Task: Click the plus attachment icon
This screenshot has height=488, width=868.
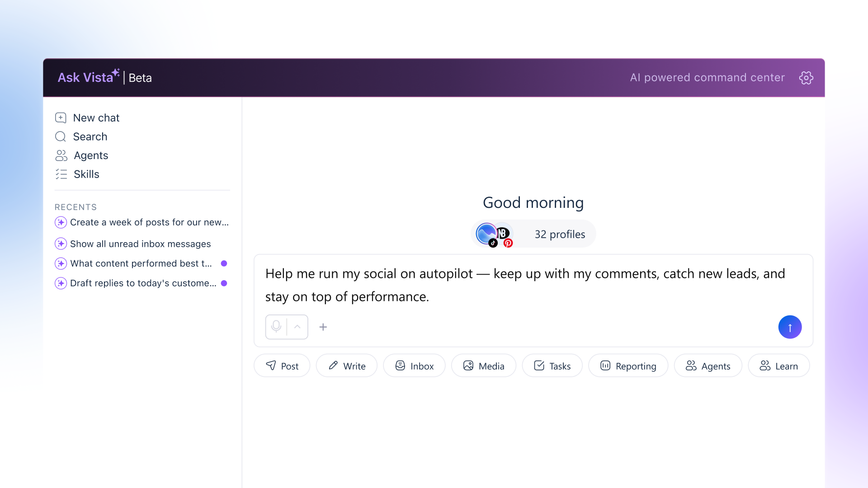Action: click(x=323, y=327)
